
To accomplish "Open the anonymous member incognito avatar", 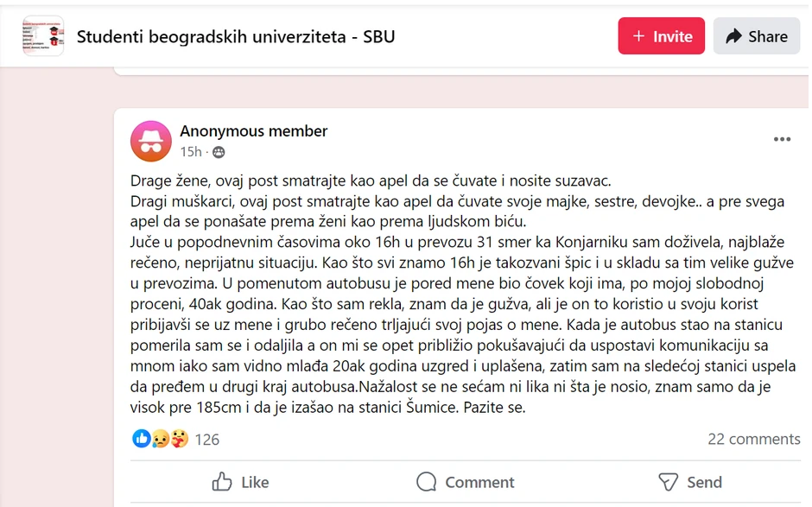I will point(151,141).
